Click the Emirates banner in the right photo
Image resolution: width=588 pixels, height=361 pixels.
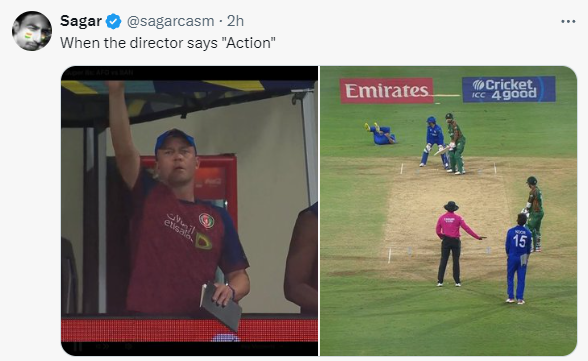(387, 91)
